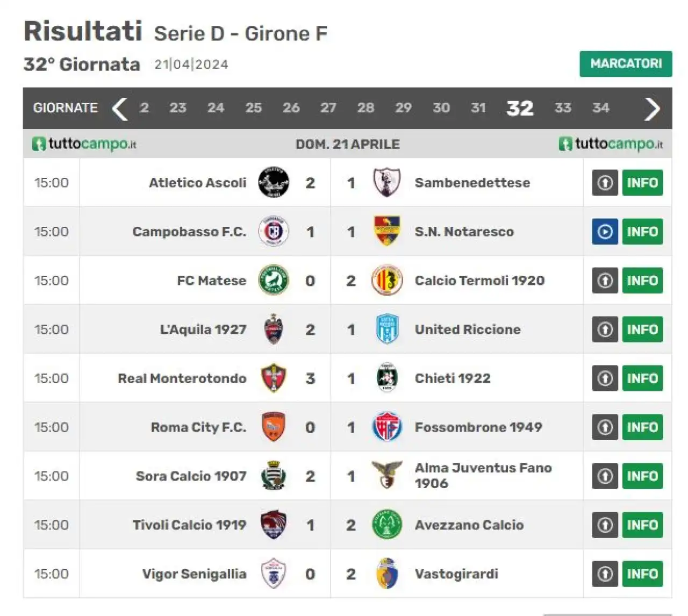Open the Calcio Termoli 1920 crest
The image size is (688, 616).
(387, 280)
